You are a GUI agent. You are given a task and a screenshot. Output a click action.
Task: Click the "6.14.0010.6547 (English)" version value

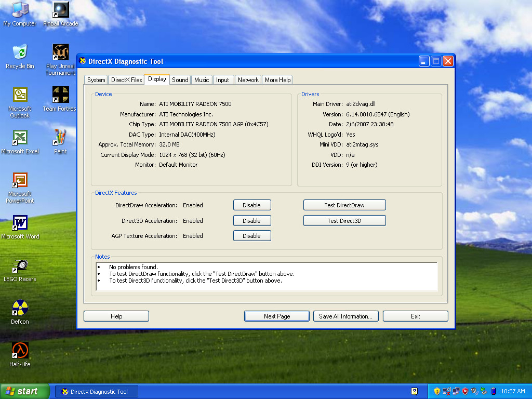378,114
